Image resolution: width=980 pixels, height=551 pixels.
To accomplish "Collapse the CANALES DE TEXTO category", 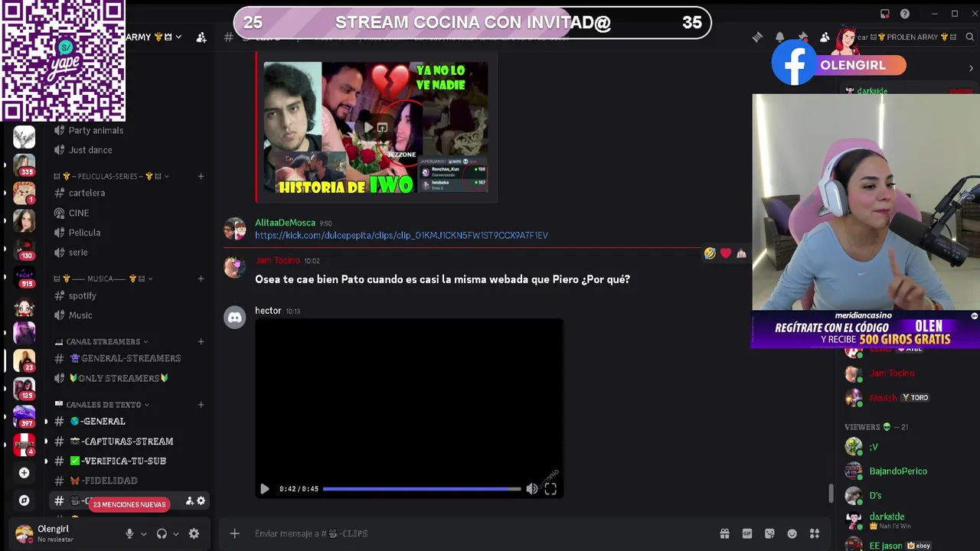I will coord(102,404).
